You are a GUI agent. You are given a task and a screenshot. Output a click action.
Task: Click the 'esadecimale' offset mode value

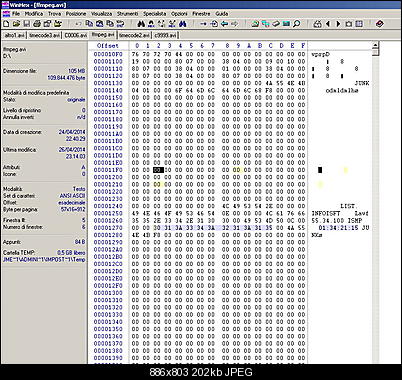click(x=72, y=203)
